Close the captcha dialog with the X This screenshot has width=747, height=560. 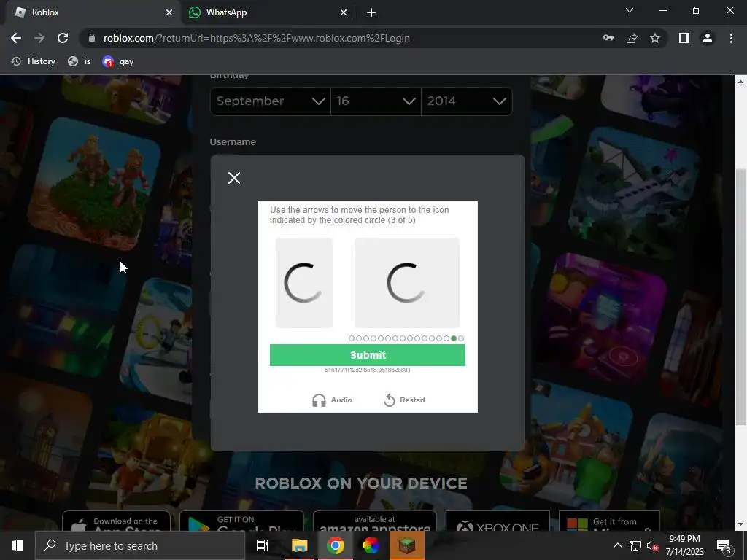click(234, 178)
